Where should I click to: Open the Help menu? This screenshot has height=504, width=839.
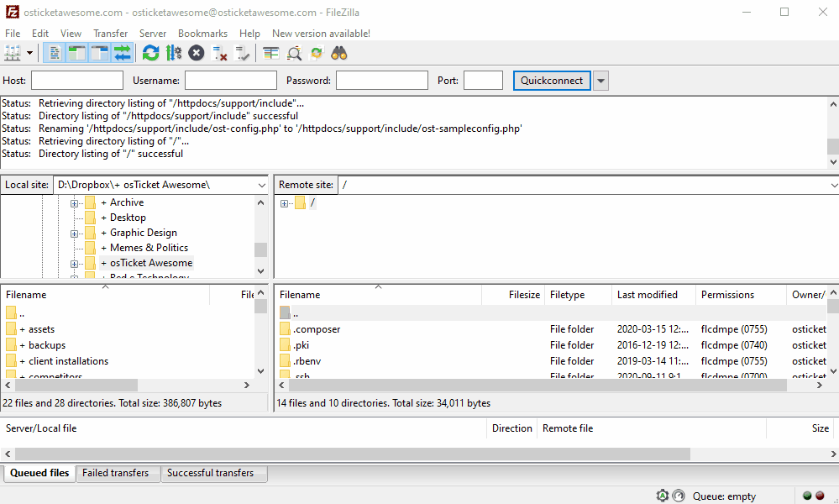(249, 33)
